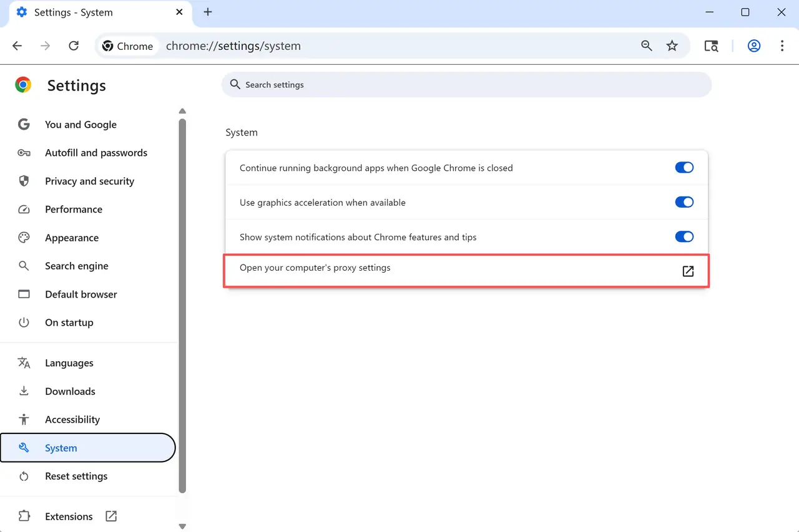The width and height of the screenshot is (799, 532).
Task: Open the Chrome profile avatar icon
Action: (x=753, y=46)
